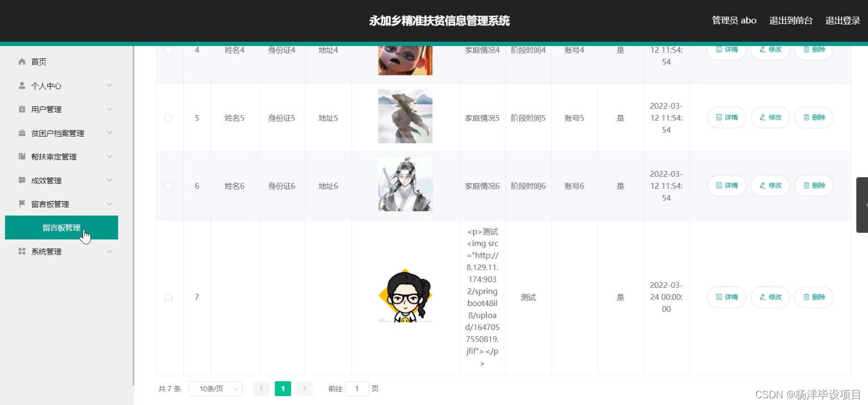Click 修改 button for row 7
This screenshot has width=868, height=405.
tap(770, 297)
